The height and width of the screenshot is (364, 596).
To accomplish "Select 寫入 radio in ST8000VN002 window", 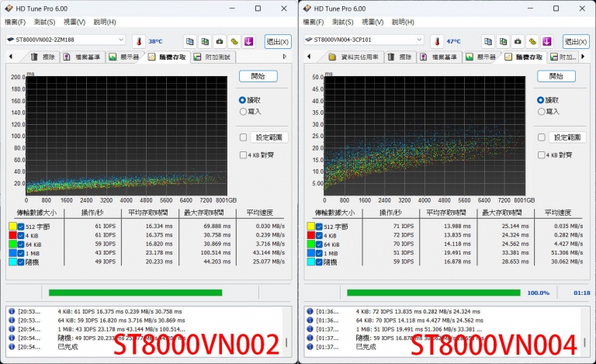I will (242, 111).
